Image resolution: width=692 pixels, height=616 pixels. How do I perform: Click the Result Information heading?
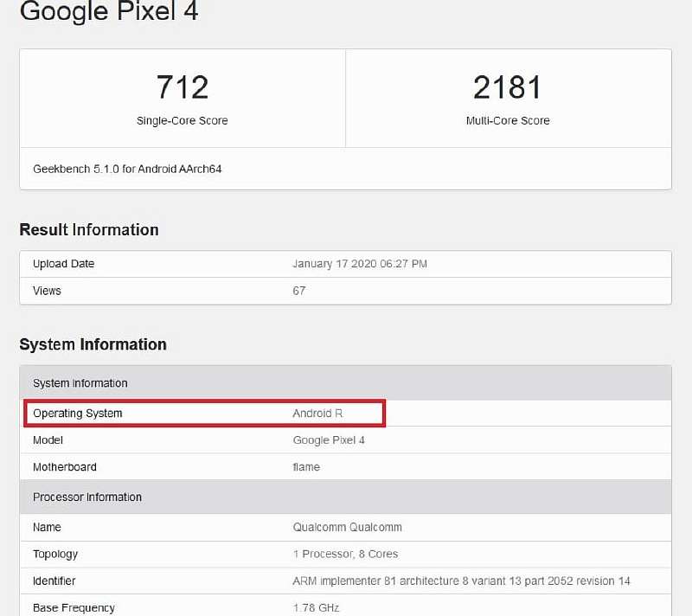89,230
